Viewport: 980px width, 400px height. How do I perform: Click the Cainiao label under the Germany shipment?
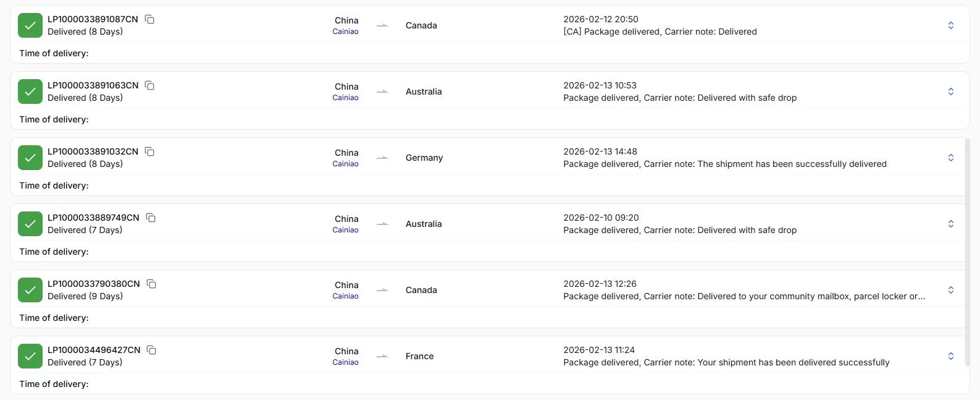point(345,164)
